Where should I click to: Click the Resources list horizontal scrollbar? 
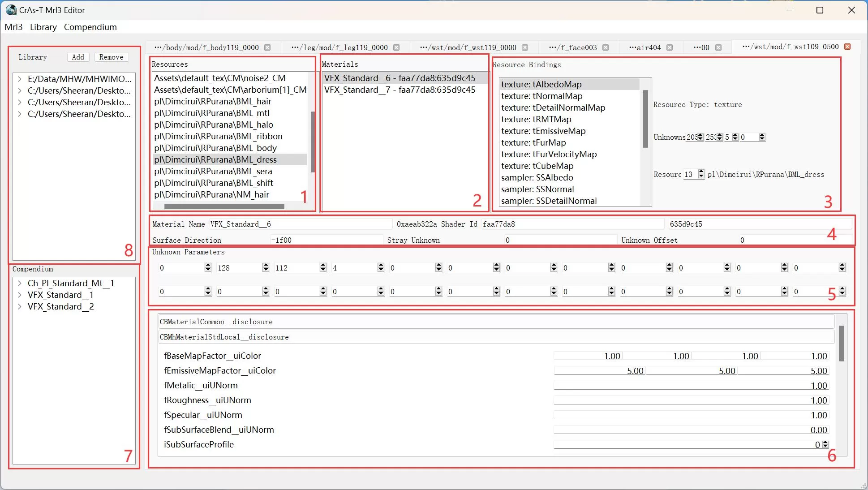pos(224,206)
